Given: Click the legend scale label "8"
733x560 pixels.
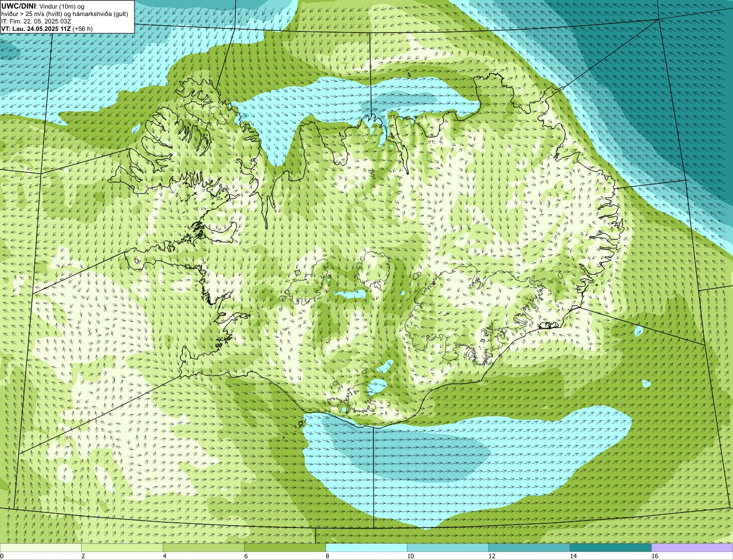Looking at the screenshot, I should (x=328, y=556).
